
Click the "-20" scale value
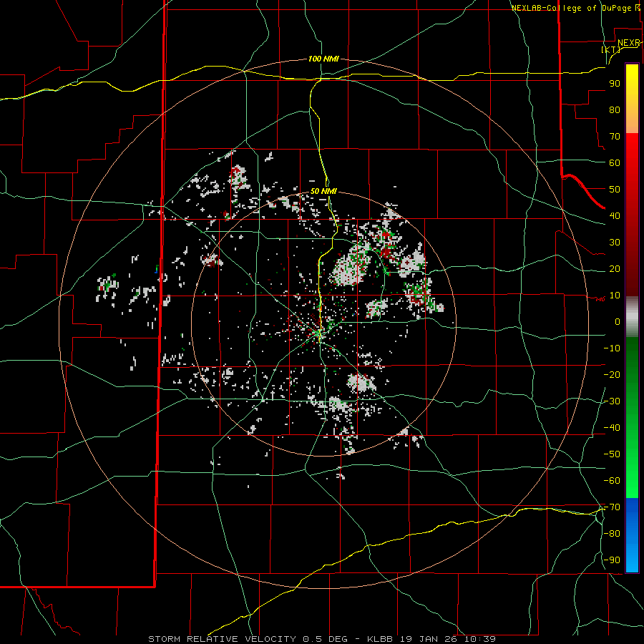[x=612, y=375]
